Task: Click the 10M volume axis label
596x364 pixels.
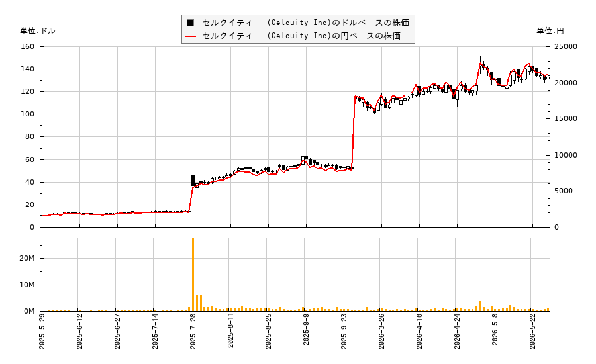Action: pos(27,285)
